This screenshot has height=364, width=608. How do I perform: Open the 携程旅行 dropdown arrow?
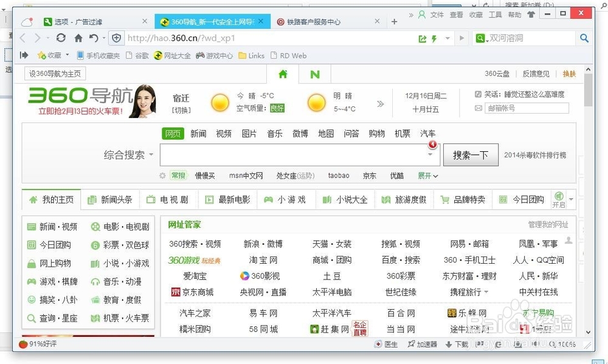pos(486,292)
